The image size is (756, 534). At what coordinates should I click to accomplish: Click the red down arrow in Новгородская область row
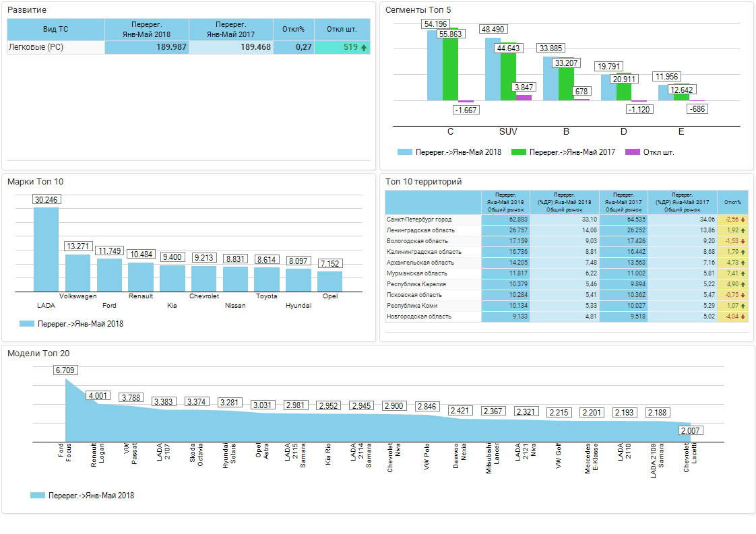[743, 316]
